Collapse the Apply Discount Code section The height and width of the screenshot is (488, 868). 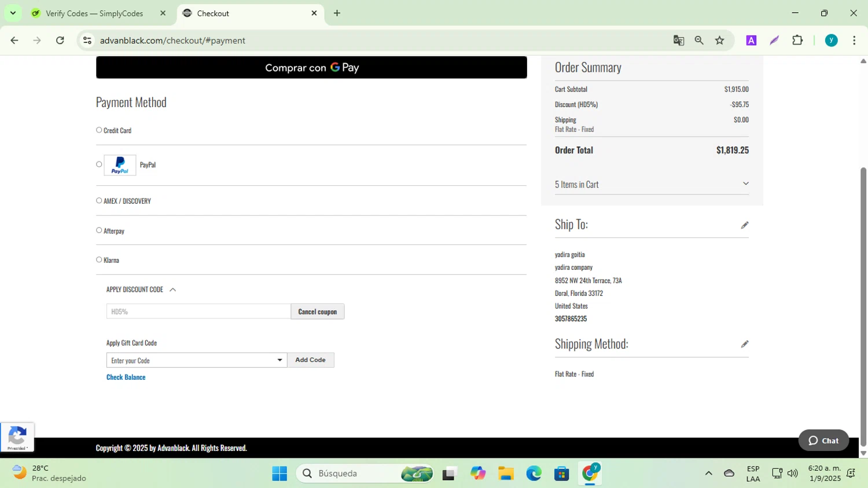(172, 289)
